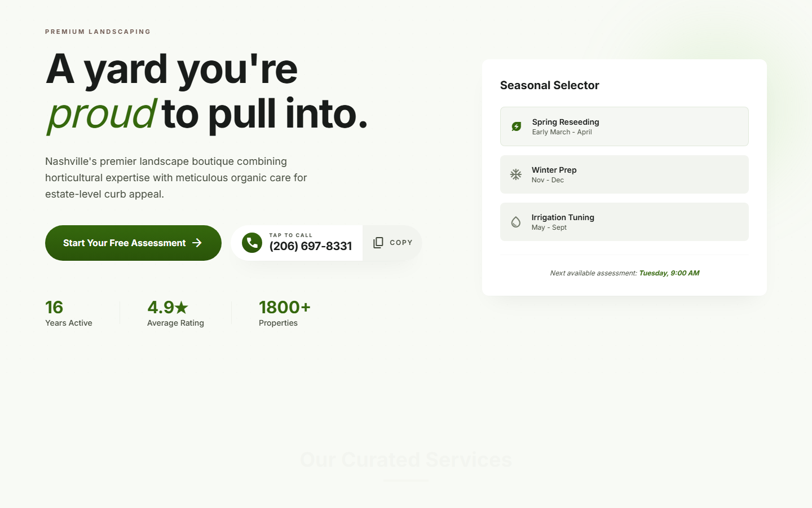
Task: Click the TAP TO CALL label
Action: [290, 235]
